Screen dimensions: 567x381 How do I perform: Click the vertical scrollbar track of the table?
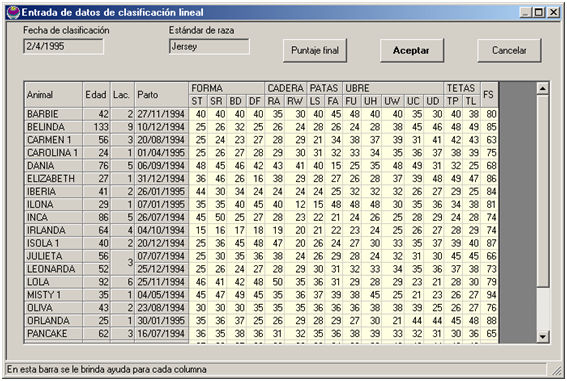[542, 213]
